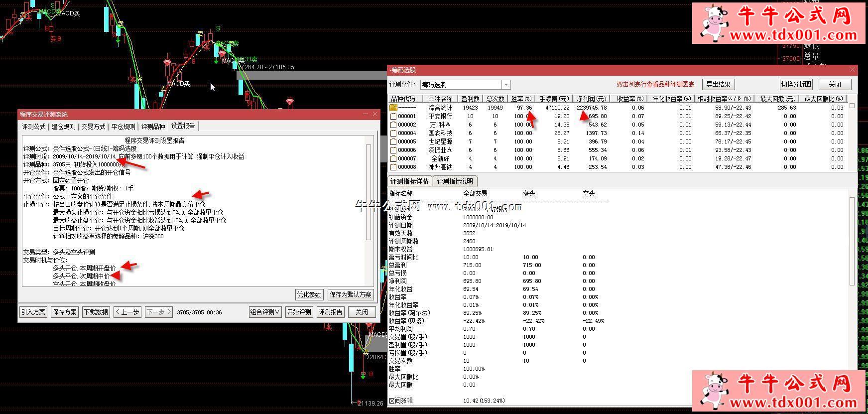The height and width of the screenshot is (414, 868).
Task: Click the icon beside stock code 000005
Action: pos(393,141)
